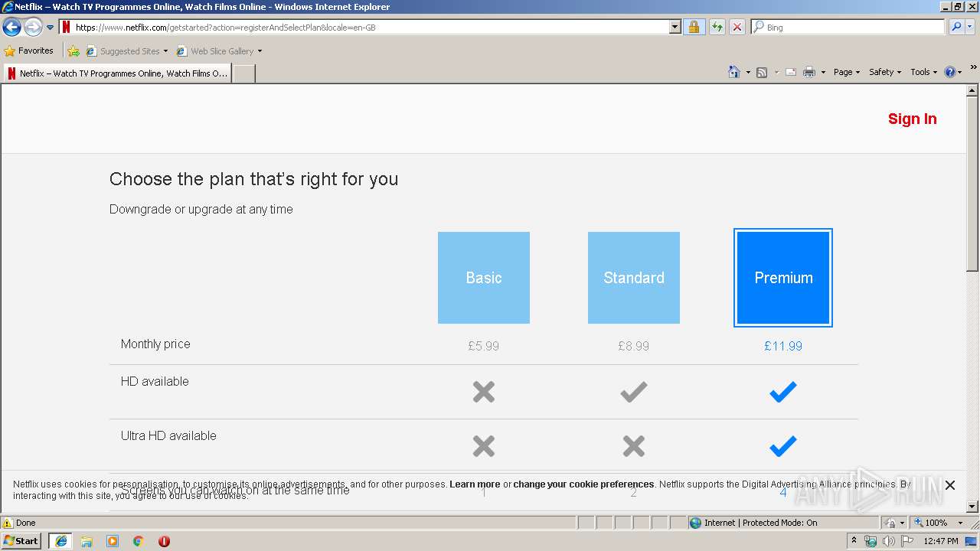Open the Chrome taskbar icon

click(x=139, y=541)
